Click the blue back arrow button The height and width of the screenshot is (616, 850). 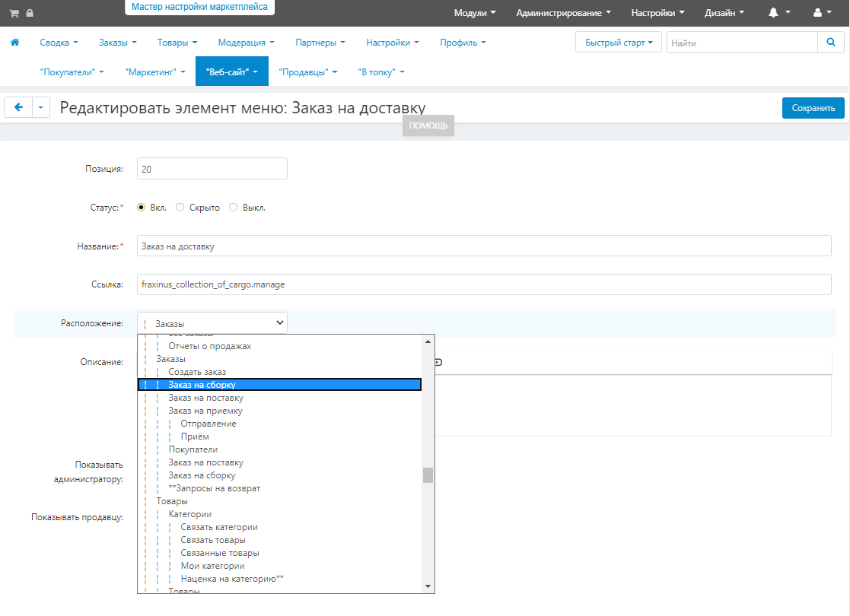click(x=18, y=107)
